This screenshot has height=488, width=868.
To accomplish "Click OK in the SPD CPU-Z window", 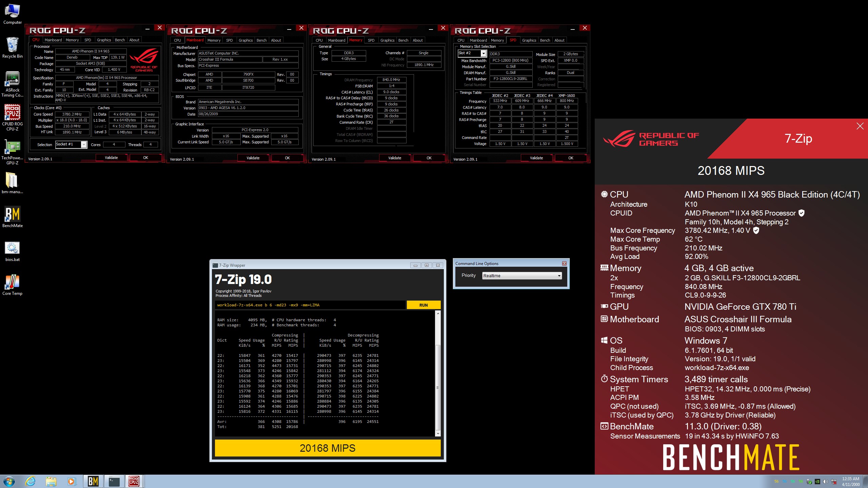I will [x=571, y=158].
